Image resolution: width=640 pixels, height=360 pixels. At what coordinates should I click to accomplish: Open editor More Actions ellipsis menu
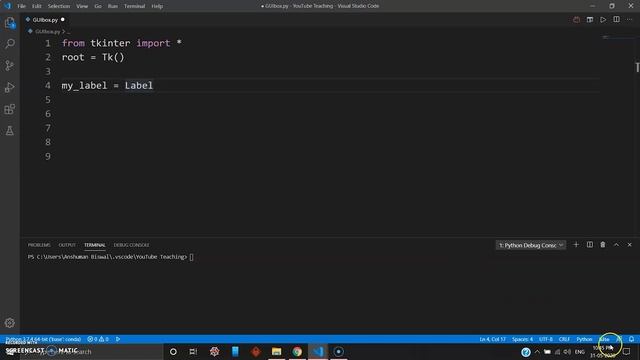point(629,20)
